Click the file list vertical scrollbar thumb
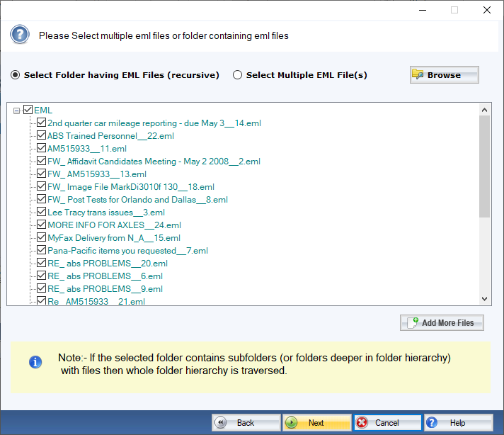The height and width of the screenshot is (435, 504). coord(484,166)
